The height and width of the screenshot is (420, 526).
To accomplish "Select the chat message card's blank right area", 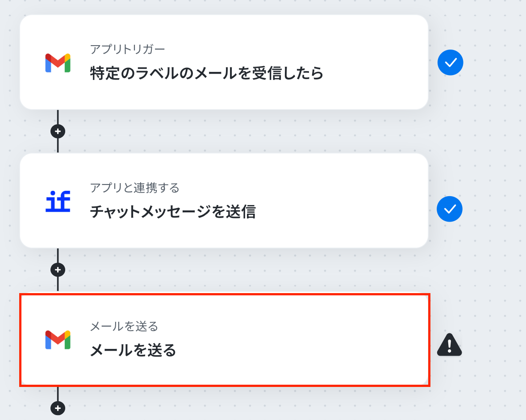I will point(357,201).
